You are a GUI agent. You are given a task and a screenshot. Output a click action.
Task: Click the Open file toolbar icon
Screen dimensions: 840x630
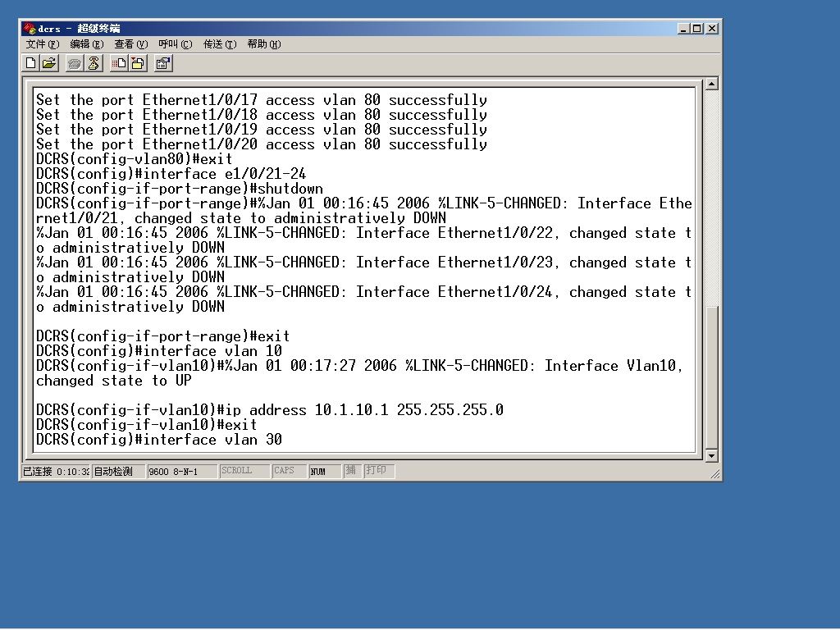pyautogui.click(x=49, y=64)
